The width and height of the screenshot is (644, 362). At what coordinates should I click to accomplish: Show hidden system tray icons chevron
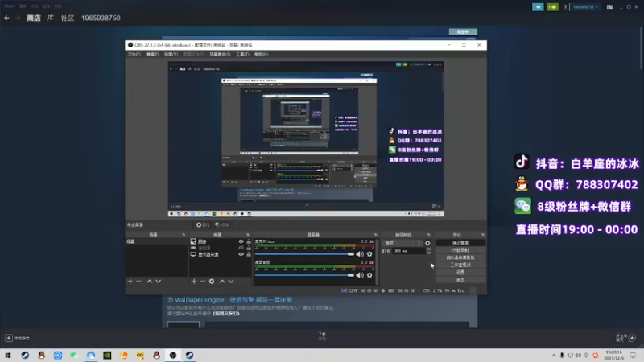tap(554, 355)
